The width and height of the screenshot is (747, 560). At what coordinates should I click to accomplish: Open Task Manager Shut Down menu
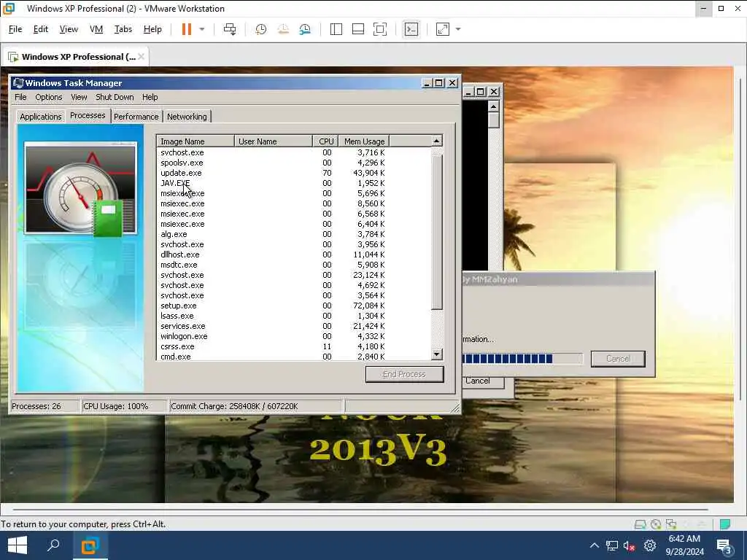115,97
